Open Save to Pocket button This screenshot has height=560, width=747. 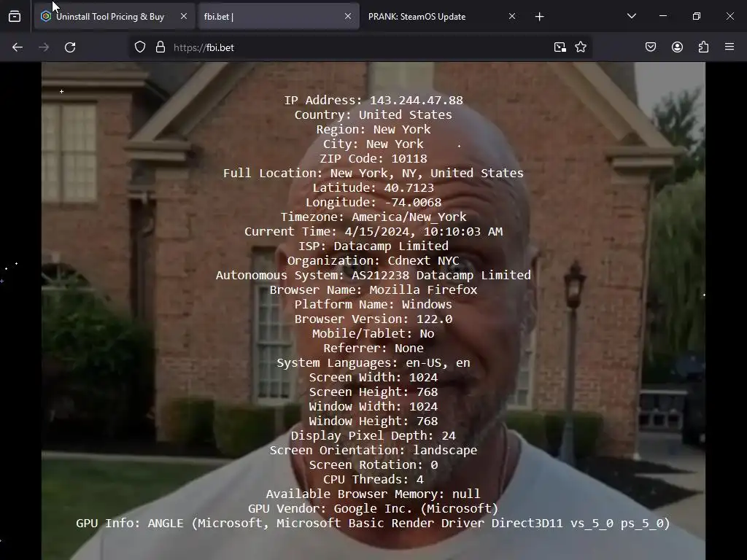651,47
